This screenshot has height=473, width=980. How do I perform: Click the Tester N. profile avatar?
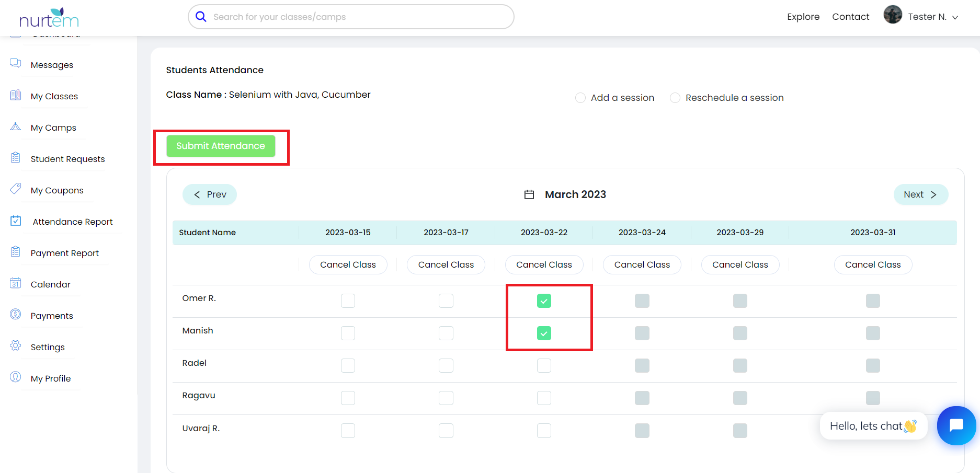[x=893, y=15]
